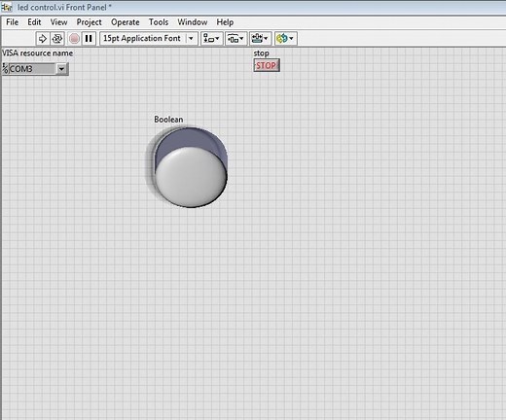The image size is (506, 420).
Task: Open the 15pt Application Font dropdown
Action: (x=149, y=39)
